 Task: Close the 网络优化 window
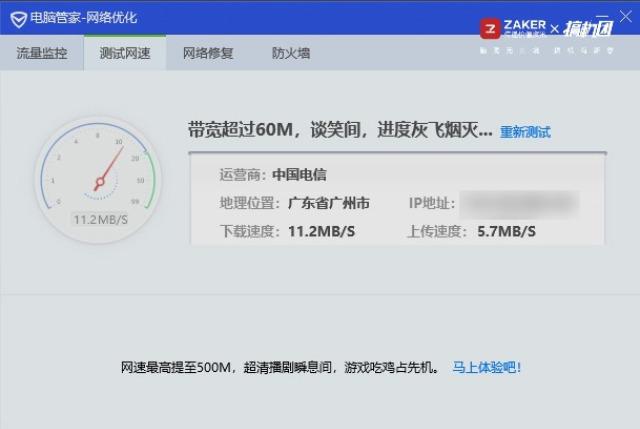(625, 17)
